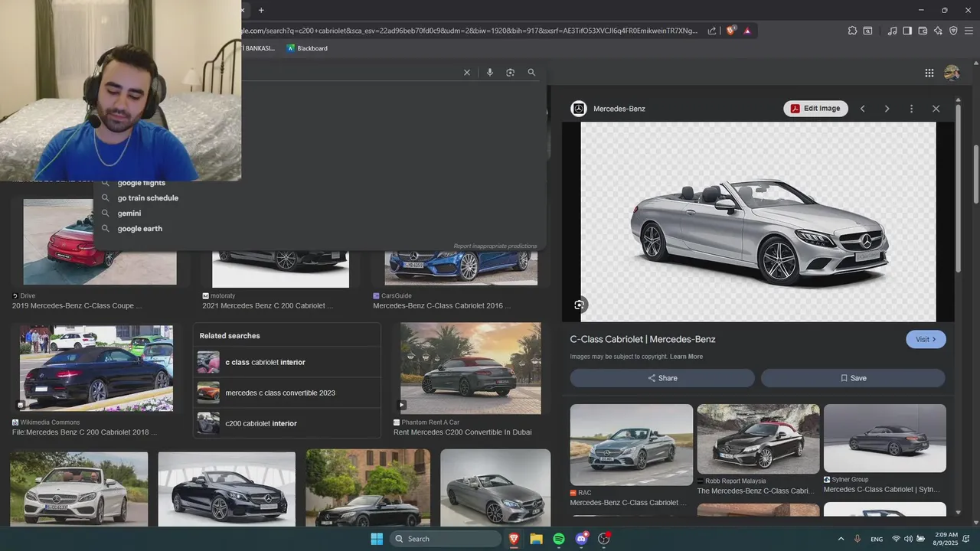980x551 pixels.
Task: Open the Learn More copyright link
Action: tap(686, 357)
